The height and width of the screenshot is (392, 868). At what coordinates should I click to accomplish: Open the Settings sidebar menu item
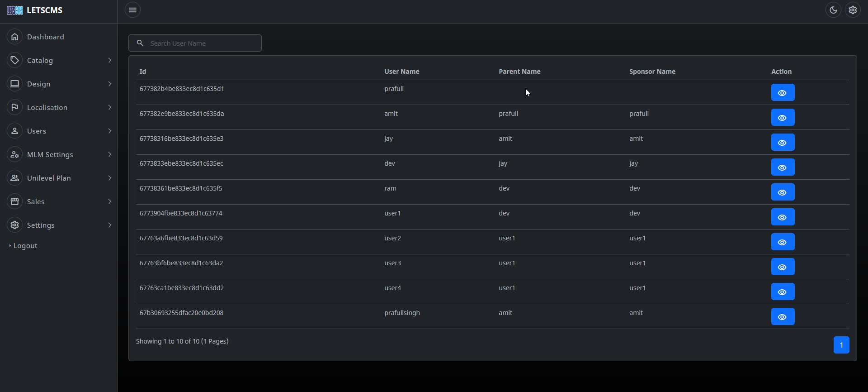tap(41, 225)
